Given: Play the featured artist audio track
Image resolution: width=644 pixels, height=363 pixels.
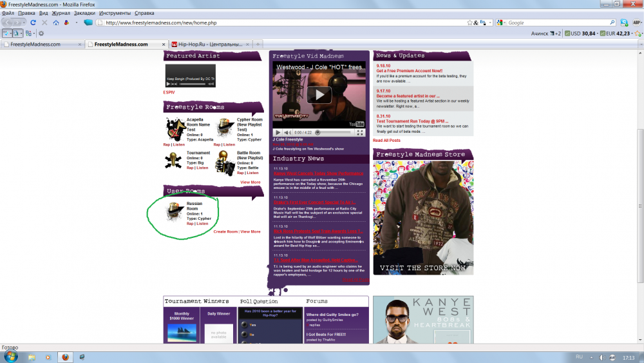Looking at the screenshot, I should (167, 84).
